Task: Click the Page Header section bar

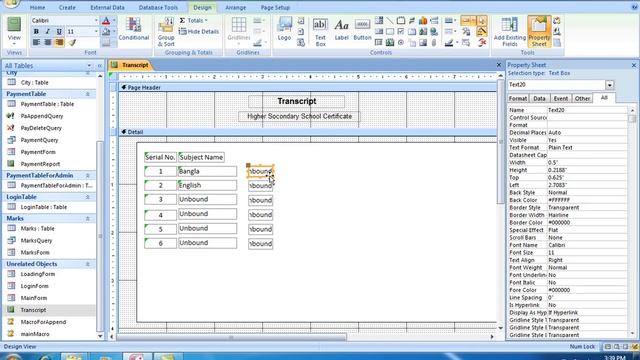Action: tap(307, 87)
